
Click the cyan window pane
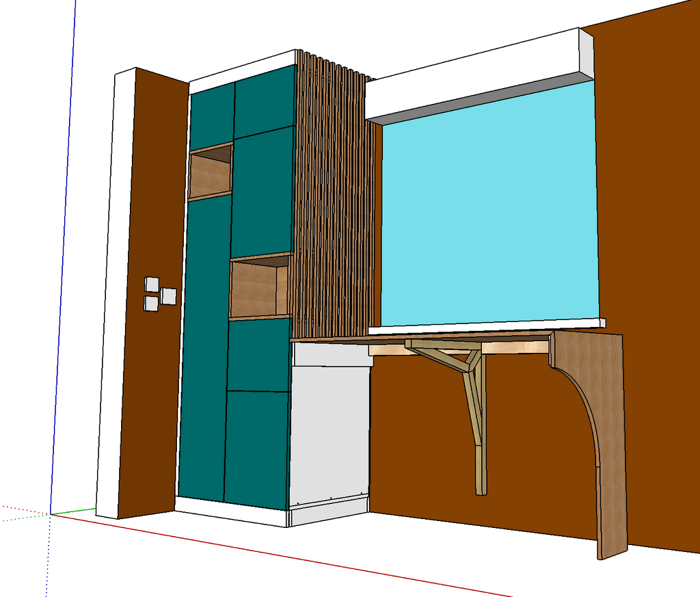[489, 205]
